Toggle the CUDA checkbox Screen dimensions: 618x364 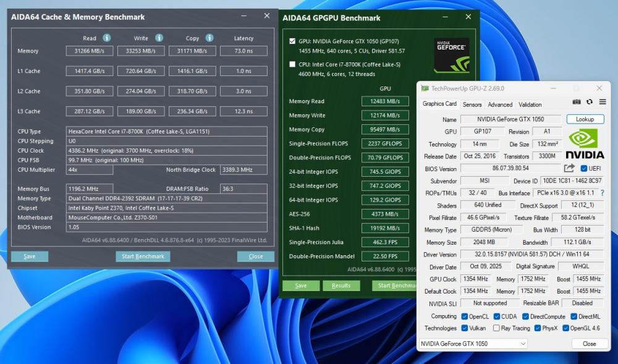pyautogui.click(x=497, y=316)
